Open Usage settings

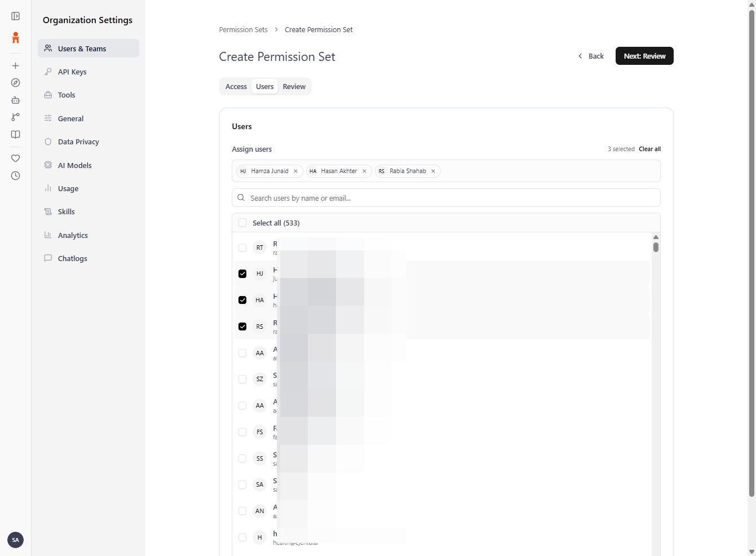[x=89, y=188]
